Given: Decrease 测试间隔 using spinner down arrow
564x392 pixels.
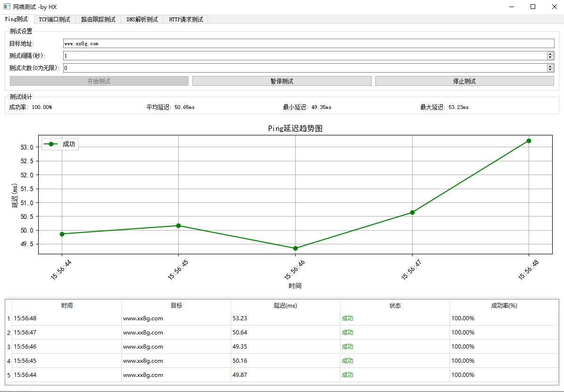Looking at the screenshot, I should (550, 58).
